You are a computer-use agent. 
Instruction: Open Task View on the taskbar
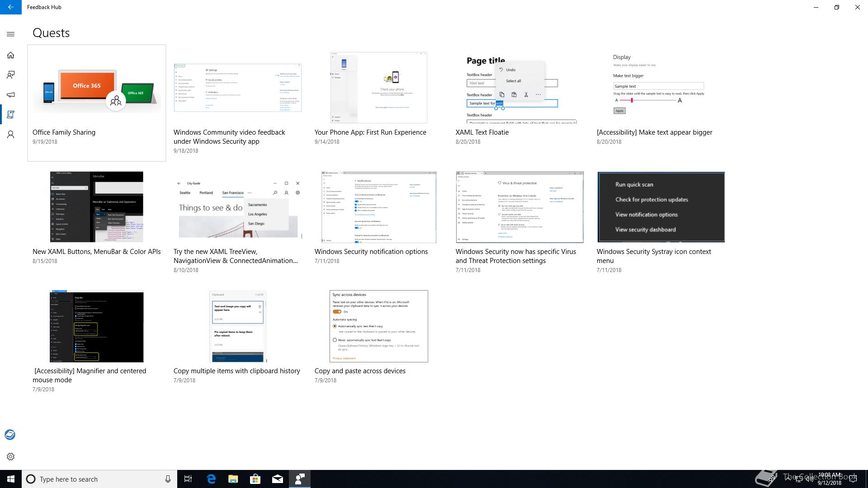(188, 479)
